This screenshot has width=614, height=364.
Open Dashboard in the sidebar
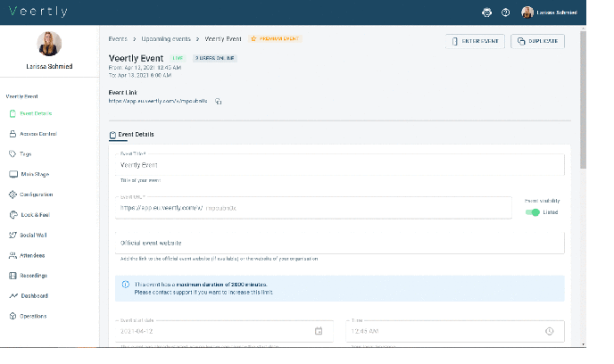coord(29,296)
